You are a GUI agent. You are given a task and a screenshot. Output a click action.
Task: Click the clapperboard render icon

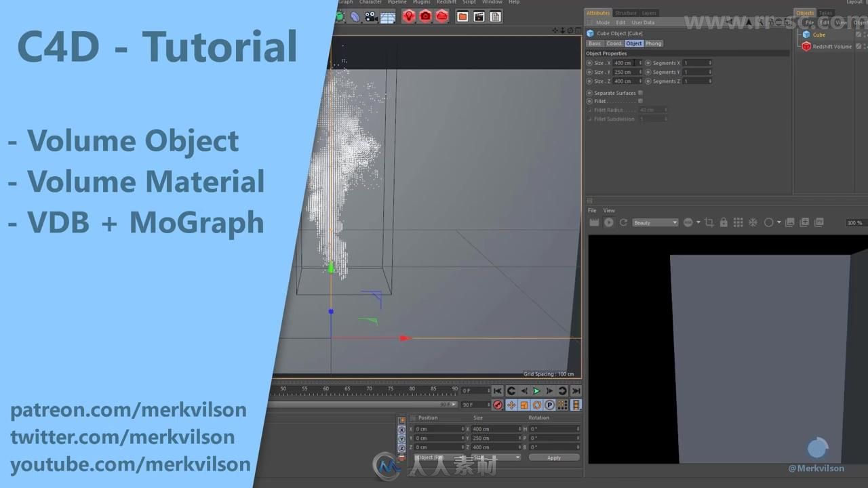[x=479, y=16]
